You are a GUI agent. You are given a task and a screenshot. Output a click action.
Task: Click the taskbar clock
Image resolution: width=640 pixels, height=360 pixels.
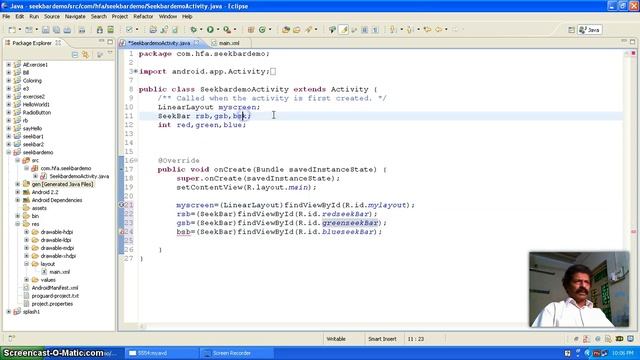pos(622,353)
